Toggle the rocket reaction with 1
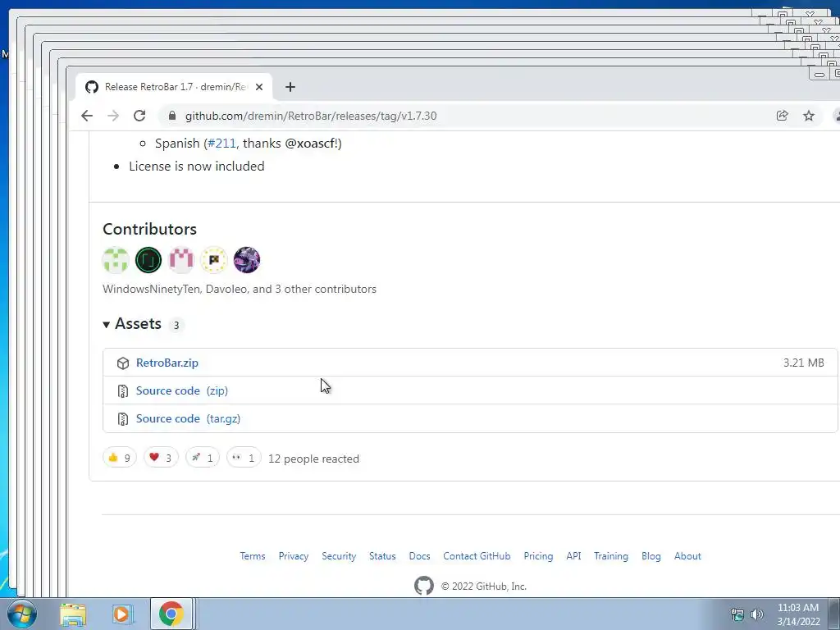 (203, 458)
